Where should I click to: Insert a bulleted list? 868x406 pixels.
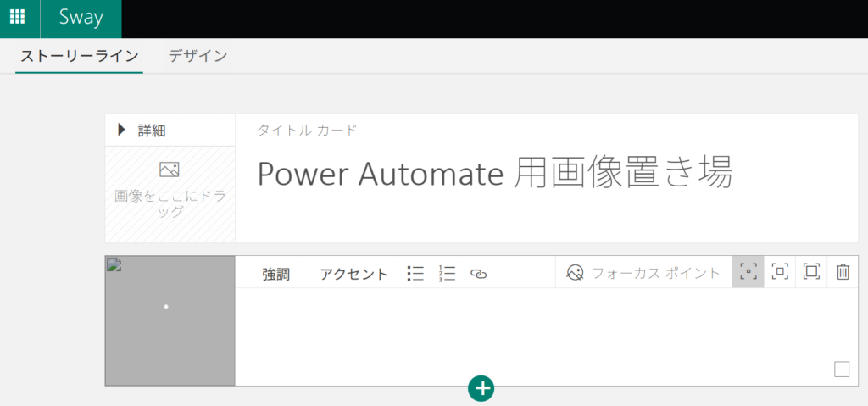415,274
